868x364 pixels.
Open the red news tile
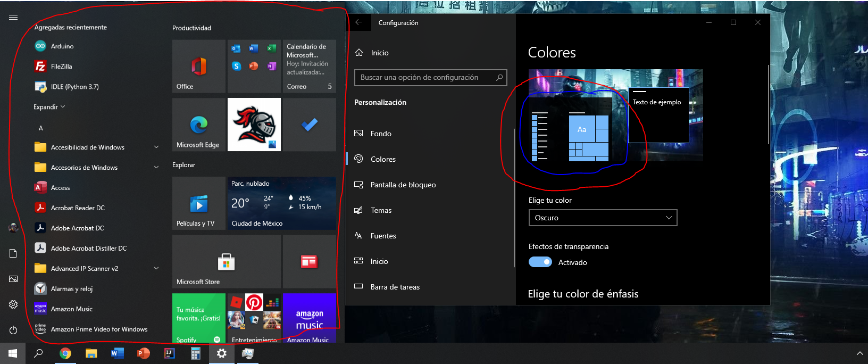point(310,262)
